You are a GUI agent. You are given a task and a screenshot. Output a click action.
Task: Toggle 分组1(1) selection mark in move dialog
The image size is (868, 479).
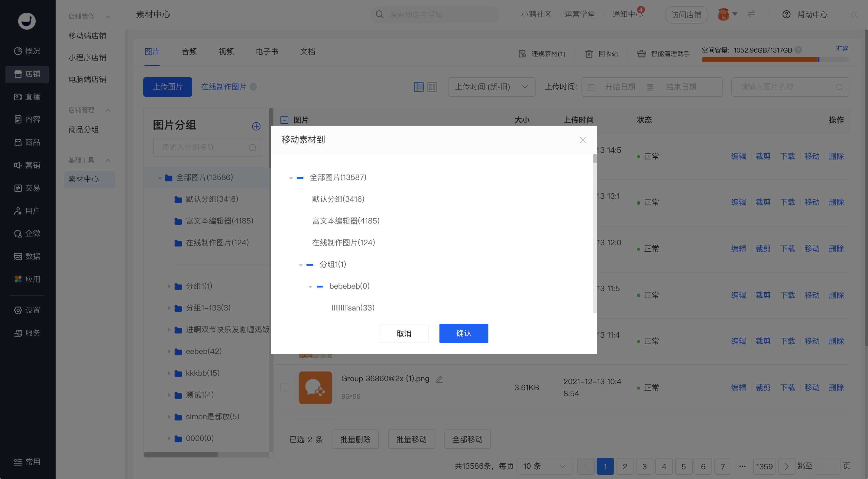pos(310,265)
